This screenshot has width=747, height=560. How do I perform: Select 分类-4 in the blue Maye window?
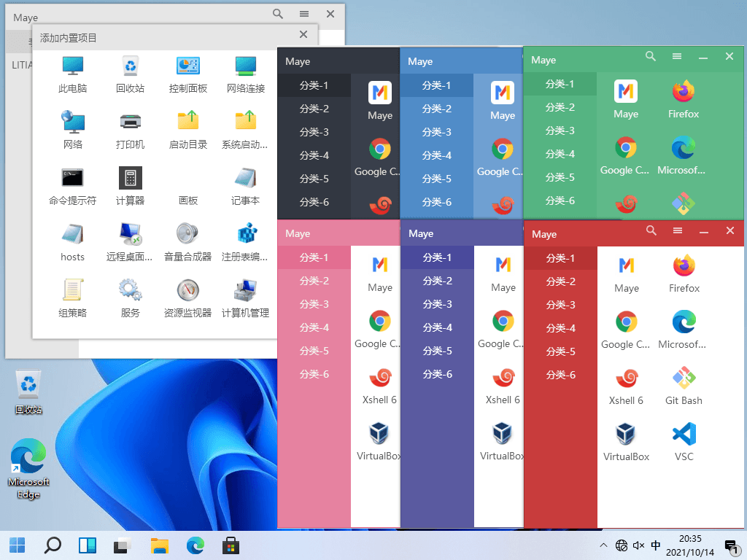pyautogui.click(x=437, y=155)
